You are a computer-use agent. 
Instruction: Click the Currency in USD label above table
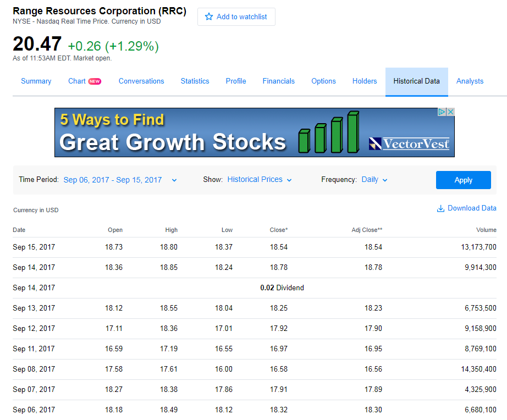(36, 210)
